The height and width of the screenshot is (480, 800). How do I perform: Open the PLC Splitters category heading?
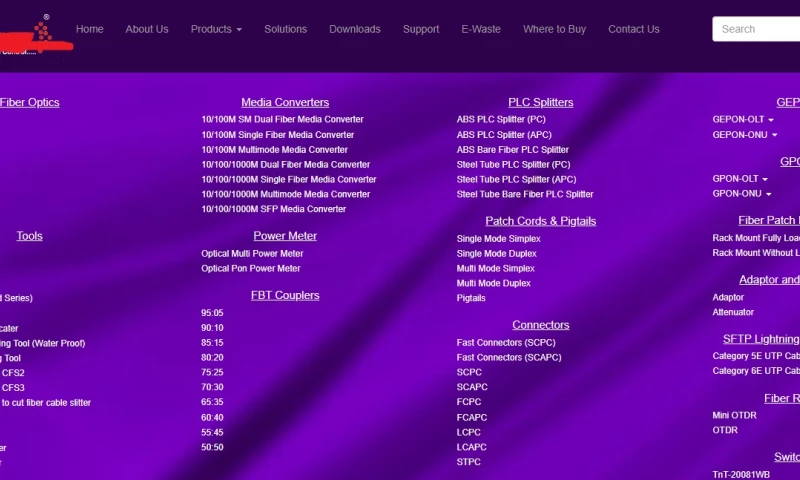tap(540, 102)
